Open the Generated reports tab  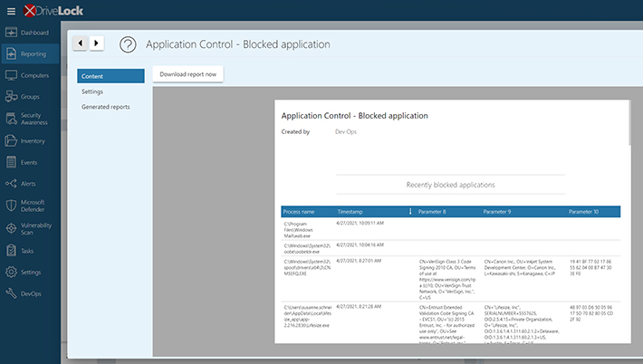pos(105,107)
